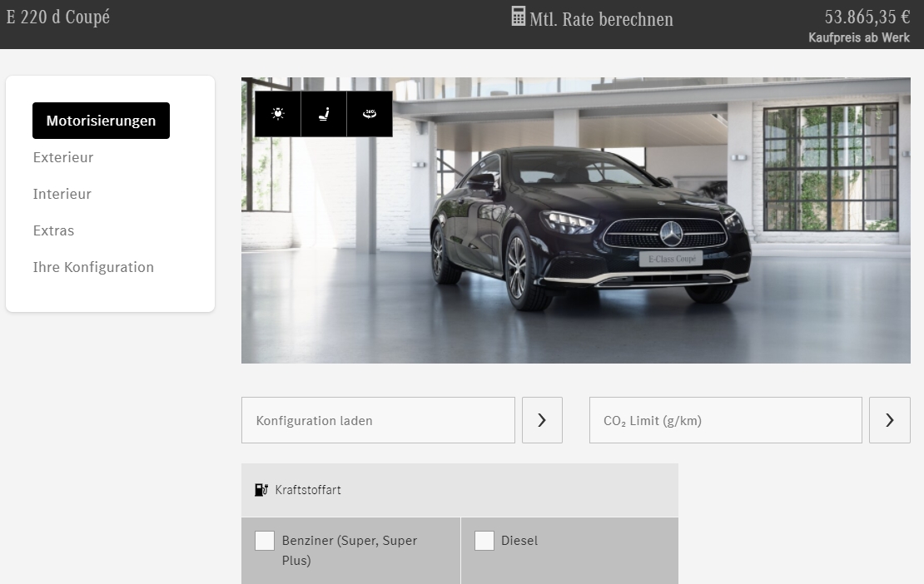Click the Kaufpreis ab Werk label

pyautogui.click(x=859, y=37)
